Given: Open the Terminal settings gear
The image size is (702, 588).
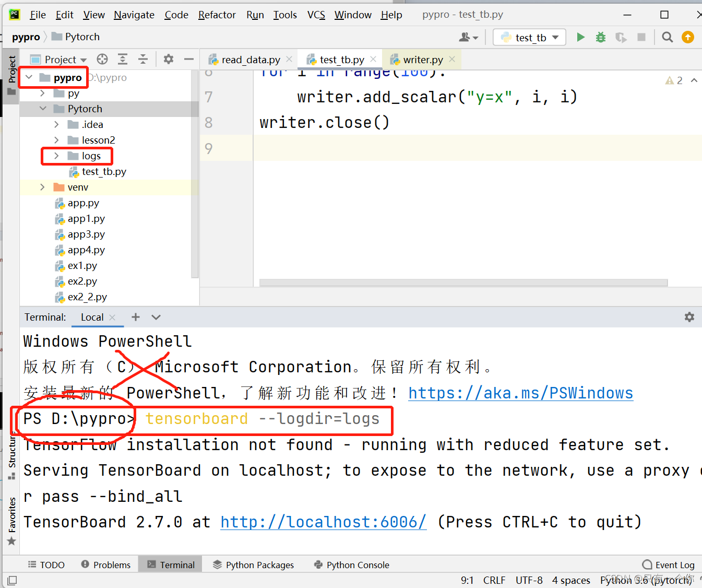Looking at the screenshot, I should tap(689, 317).
